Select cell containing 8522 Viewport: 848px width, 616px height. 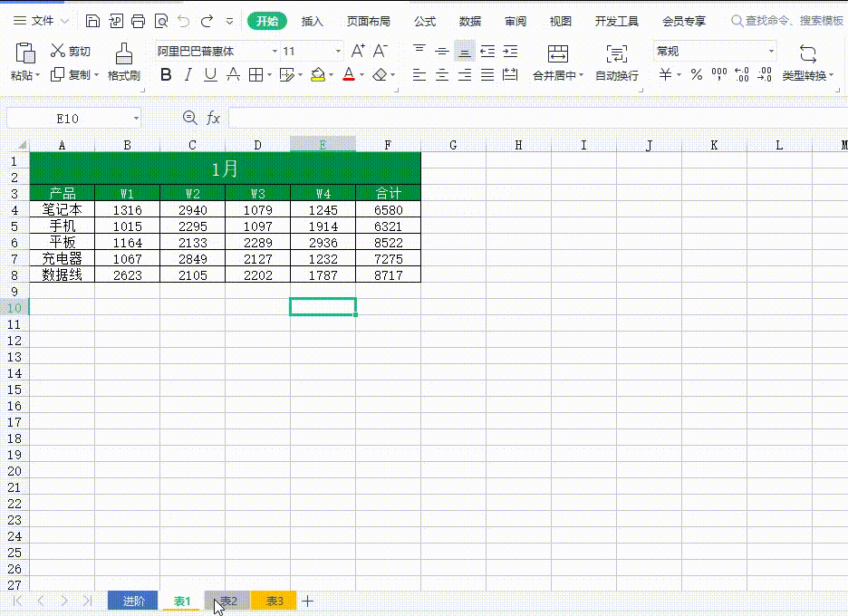[389, 242]
